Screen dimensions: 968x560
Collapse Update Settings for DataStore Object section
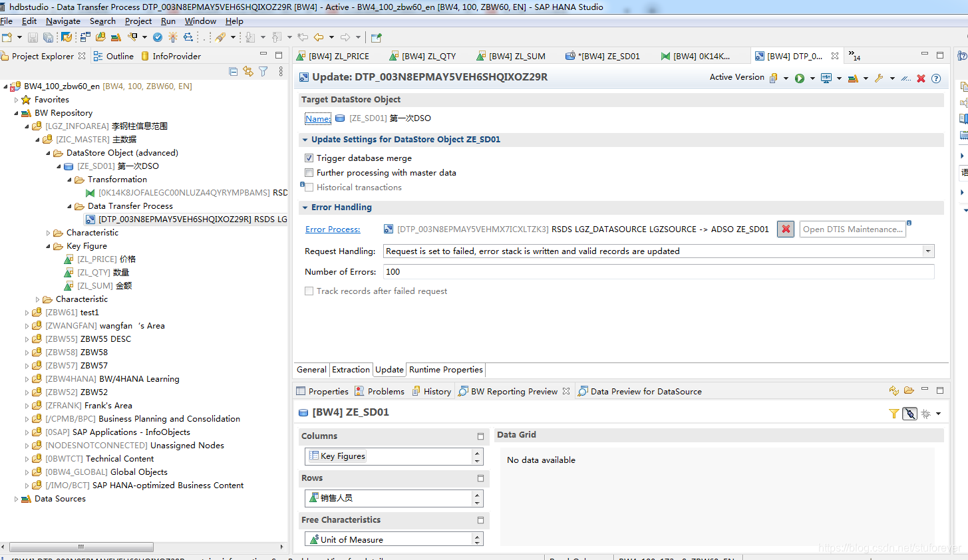pos(305,140)
